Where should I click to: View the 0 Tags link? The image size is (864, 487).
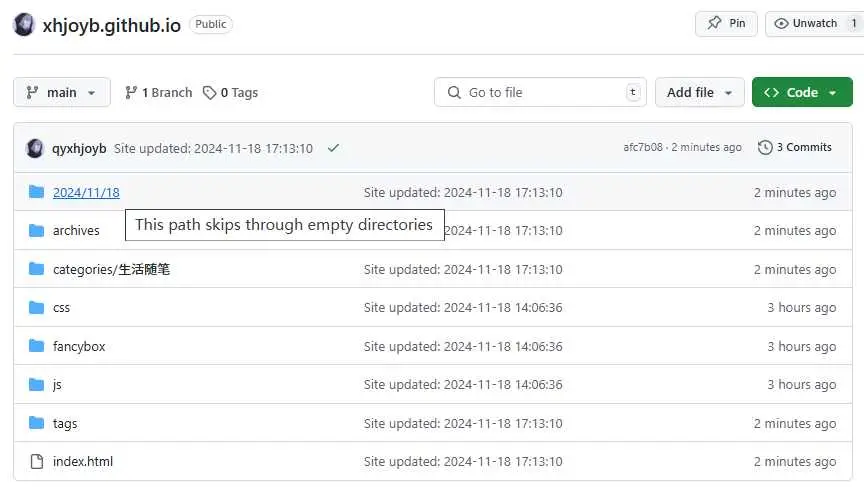click(230, 92)
